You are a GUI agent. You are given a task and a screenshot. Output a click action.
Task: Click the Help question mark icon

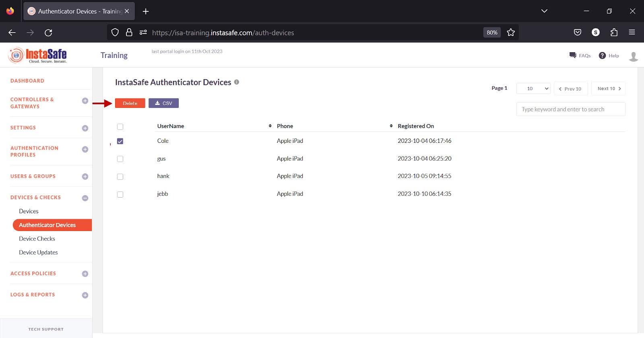pyautogui.click(x=602, y=56)
